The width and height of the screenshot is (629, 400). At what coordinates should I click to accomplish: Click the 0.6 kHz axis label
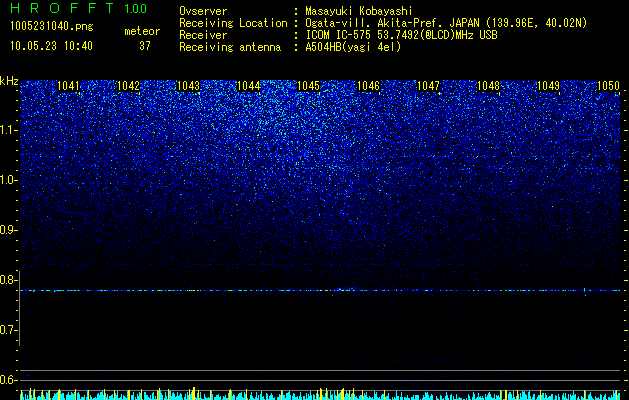[x=8, y=380]
